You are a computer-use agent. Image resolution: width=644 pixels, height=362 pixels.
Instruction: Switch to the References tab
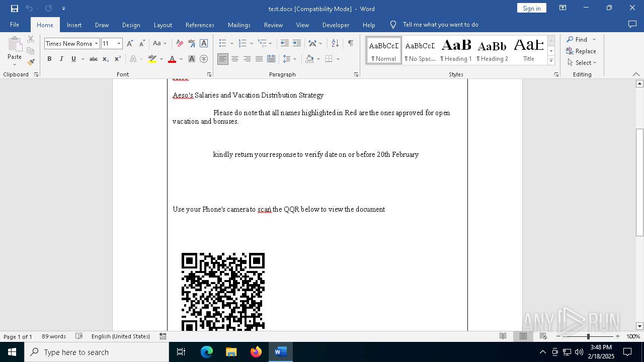(x=200, y=25)
